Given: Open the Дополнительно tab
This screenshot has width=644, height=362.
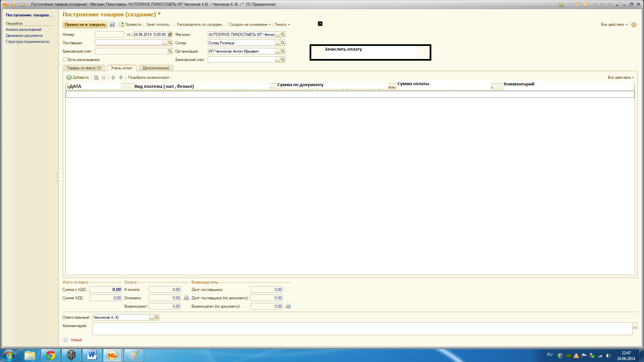Looking at the screenshot, I should click(x=156, y=68).
